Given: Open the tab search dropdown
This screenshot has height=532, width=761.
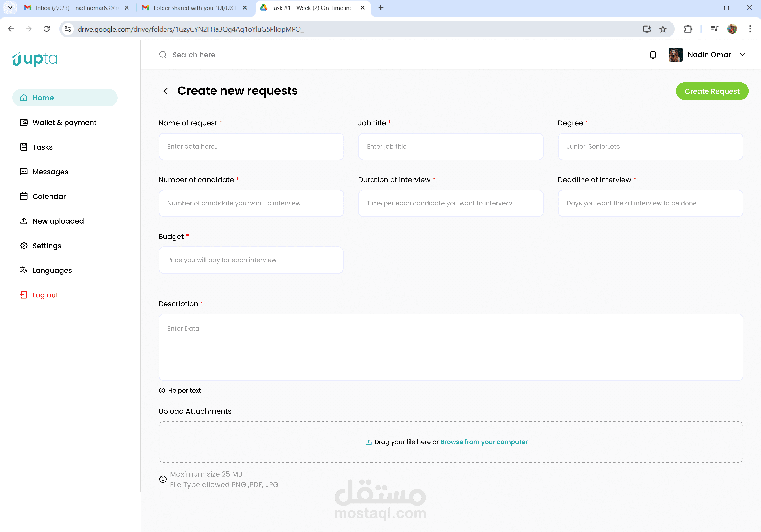Looking at the screenshot, I should (10, 8).
